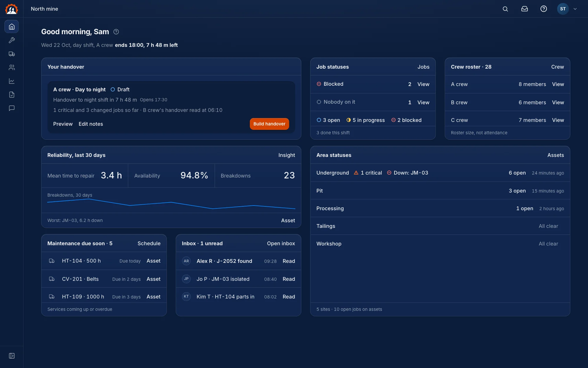The height and width of the screenshot is (368, 588).
Task: Open handover Preview
Action: click(x=63, y=124)
